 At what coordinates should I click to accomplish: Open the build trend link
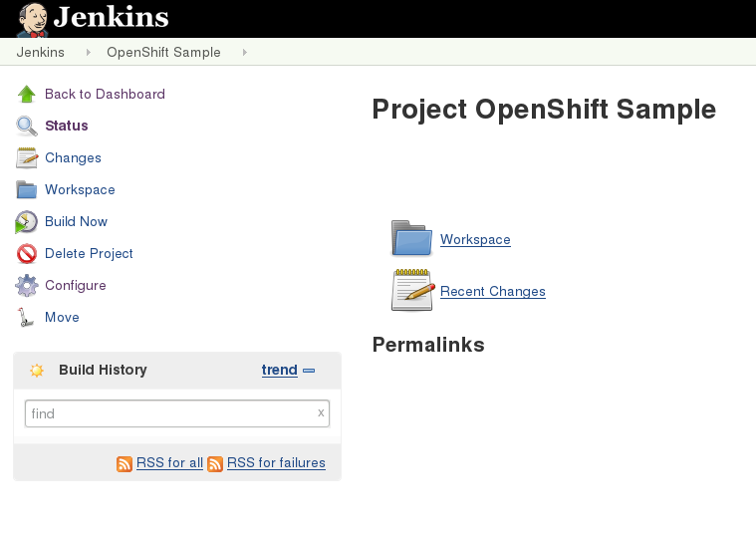280,370
